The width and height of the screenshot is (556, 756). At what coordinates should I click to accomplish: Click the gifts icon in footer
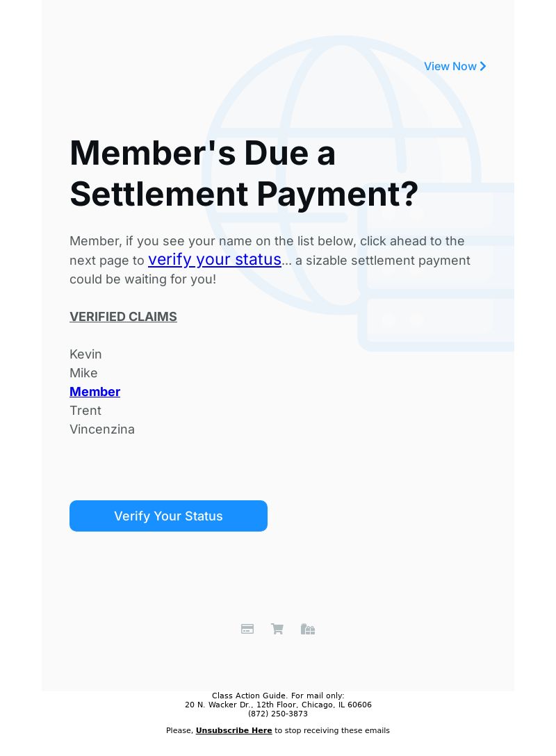coord(308,629)
